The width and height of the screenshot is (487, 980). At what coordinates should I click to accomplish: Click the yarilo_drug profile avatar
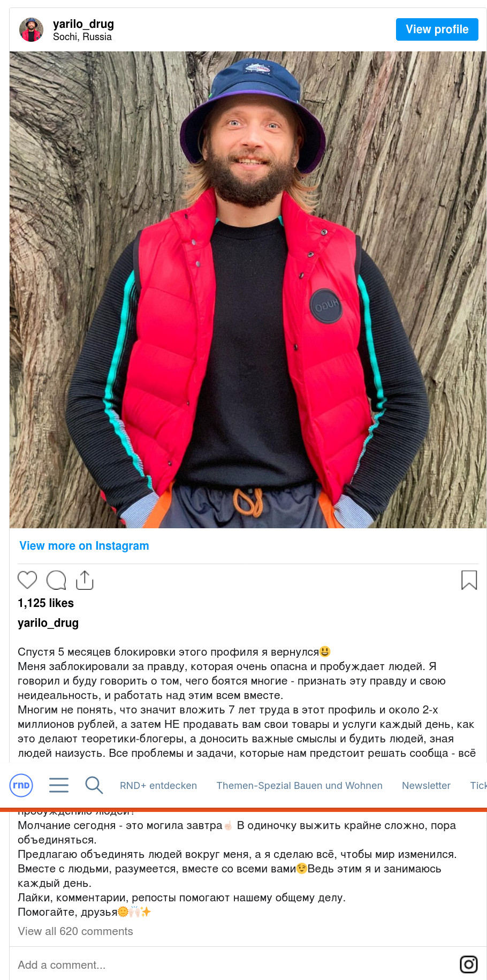click(32, 29)
